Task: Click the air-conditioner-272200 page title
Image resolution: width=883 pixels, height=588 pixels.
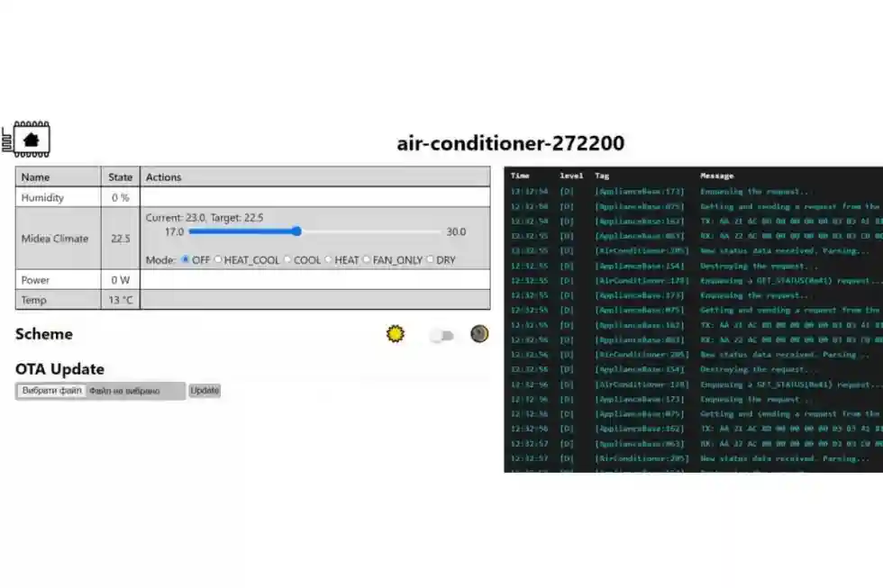Action: coord(510,143)
